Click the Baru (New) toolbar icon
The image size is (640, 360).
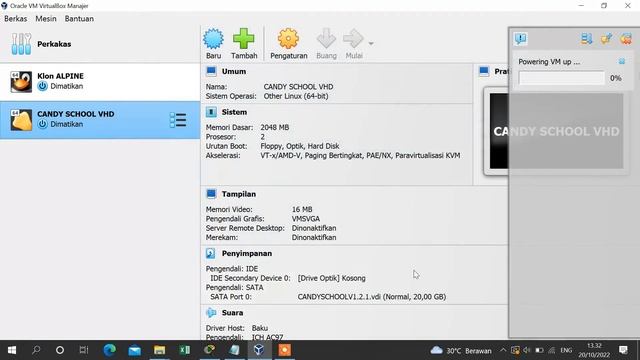[213, 39]
